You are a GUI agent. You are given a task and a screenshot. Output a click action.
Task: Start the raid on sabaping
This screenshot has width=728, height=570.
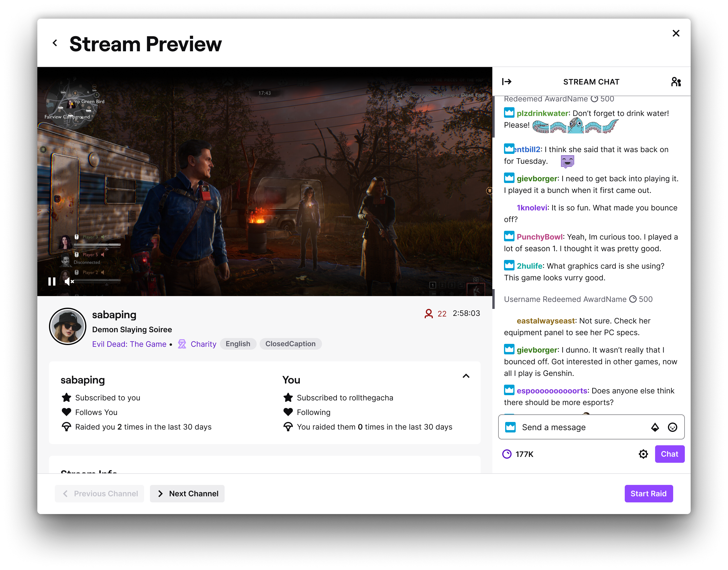[648, 493]
